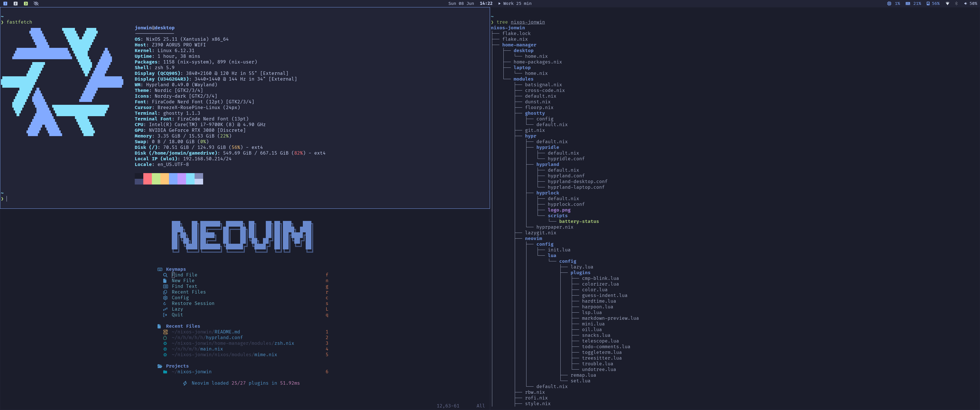Click the RAM memory icon in the status bar

[908, 3]
